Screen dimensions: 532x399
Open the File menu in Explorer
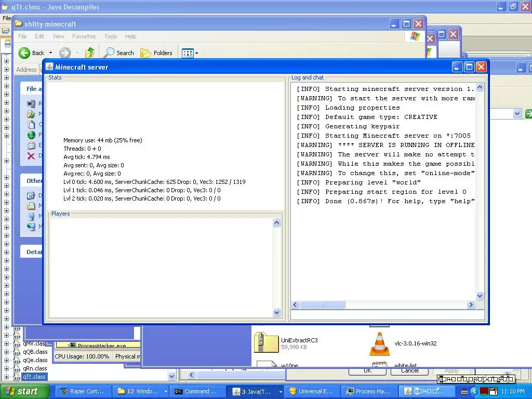pos(22,36)
